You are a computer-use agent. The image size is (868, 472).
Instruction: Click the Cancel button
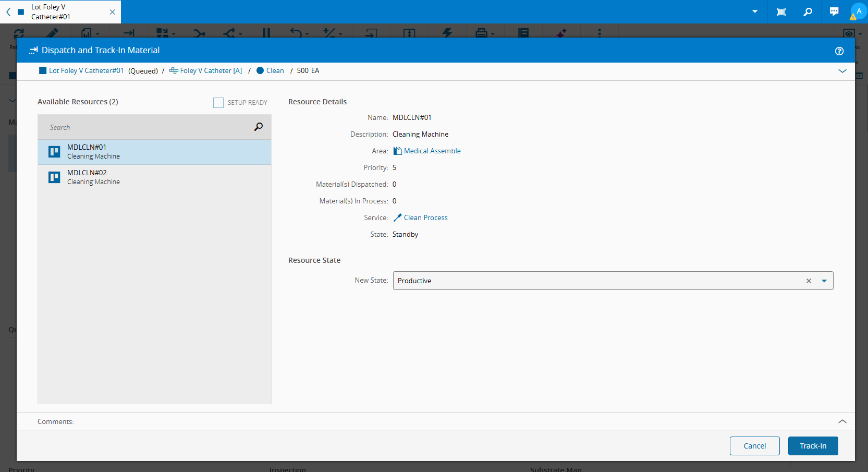[754, 446]
